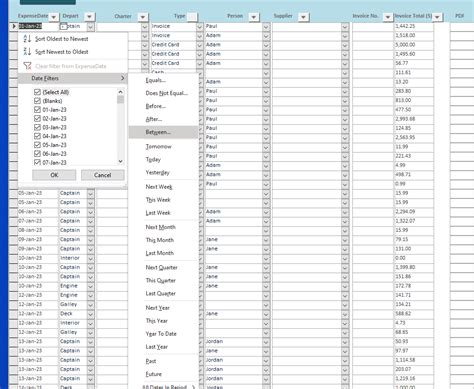Viewport: 474px width, 389px height.
Task: Uncheck 05-Jan-23 in filter list
Action: point(37,145)
